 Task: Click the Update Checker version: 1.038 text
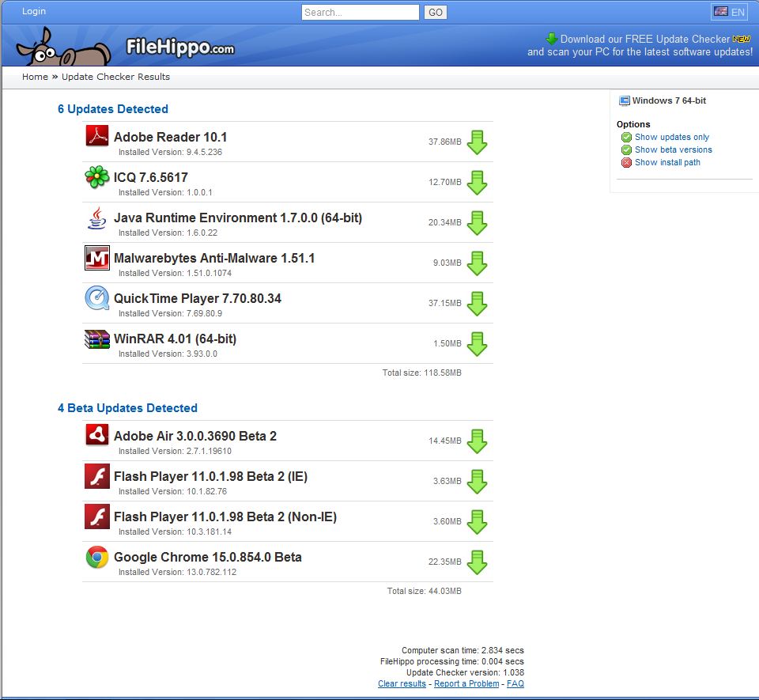[x=465, y=672]
